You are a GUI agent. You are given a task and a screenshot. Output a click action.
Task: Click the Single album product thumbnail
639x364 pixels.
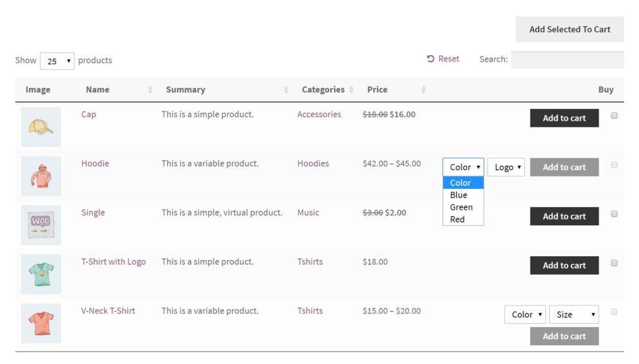[x=41, y=225]
